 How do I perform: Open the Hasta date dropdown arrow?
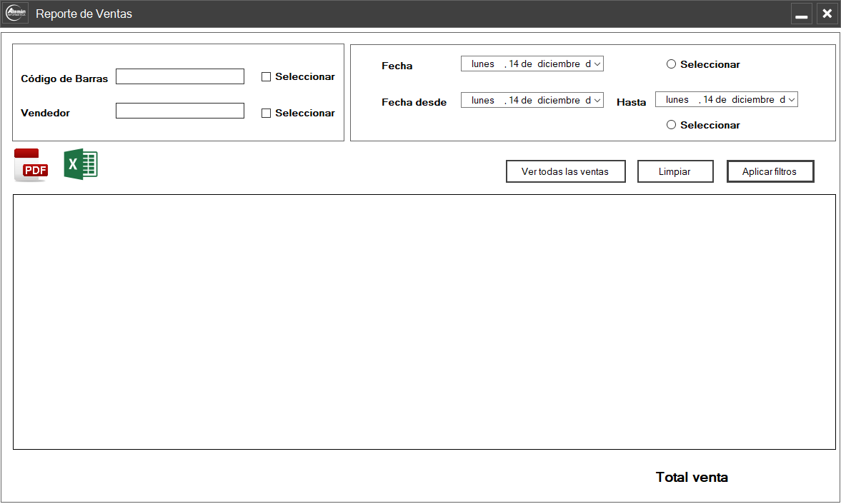791,100
